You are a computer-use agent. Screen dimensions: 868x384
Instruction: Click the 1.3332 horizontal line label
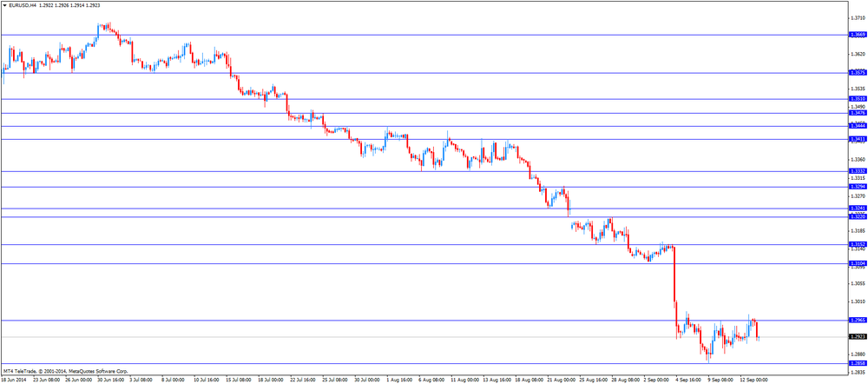tap(857, 171)
